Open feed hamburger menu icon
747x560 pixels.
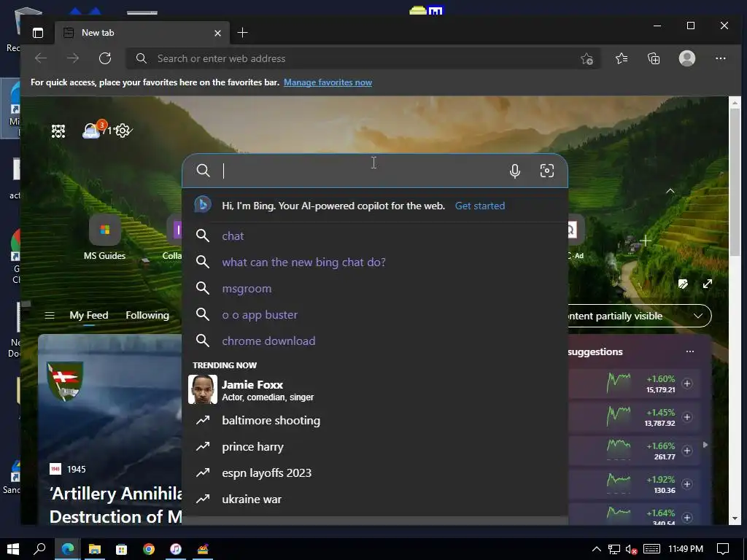coord(50,315)
